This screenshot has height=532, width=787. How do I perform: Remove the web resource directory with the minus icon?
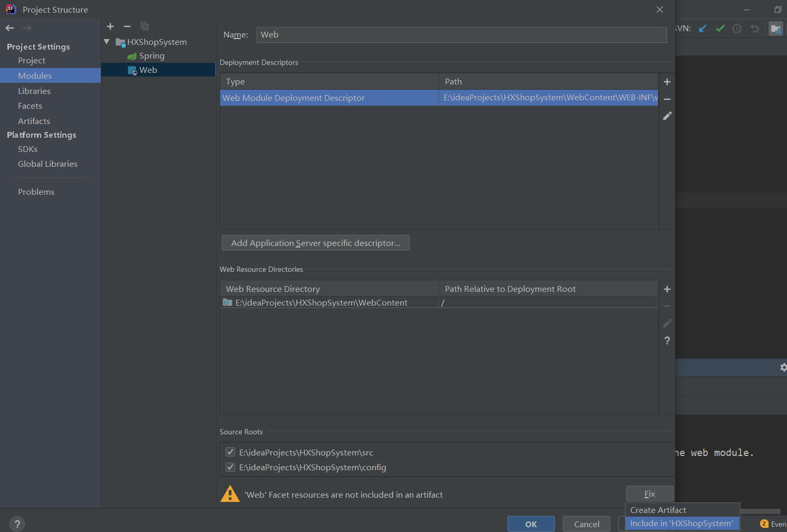[667, 306]
